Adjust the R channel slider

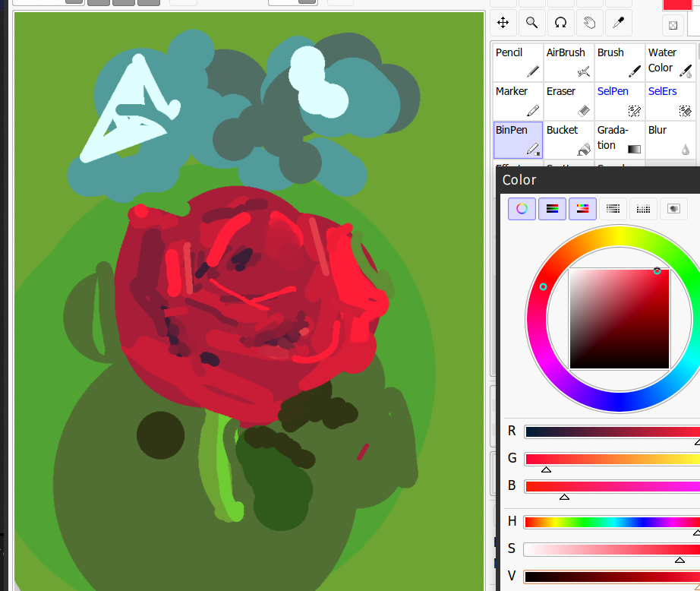pyautogui.click(x=613, y=431)
